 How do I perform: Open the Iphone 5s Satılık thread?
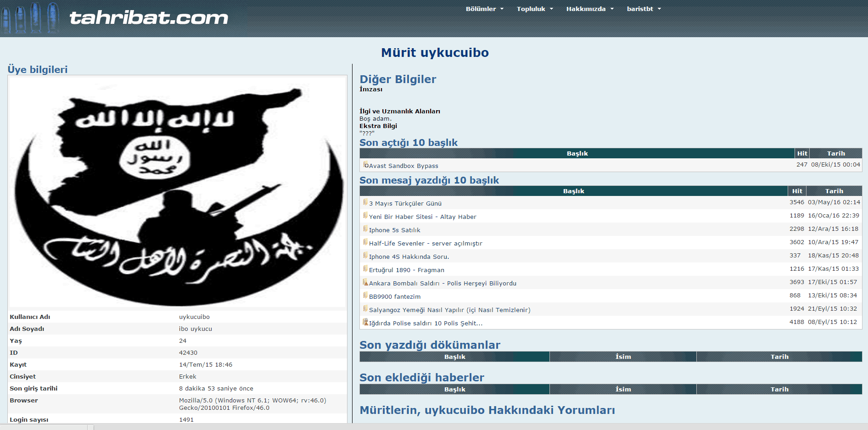[395, 230]
